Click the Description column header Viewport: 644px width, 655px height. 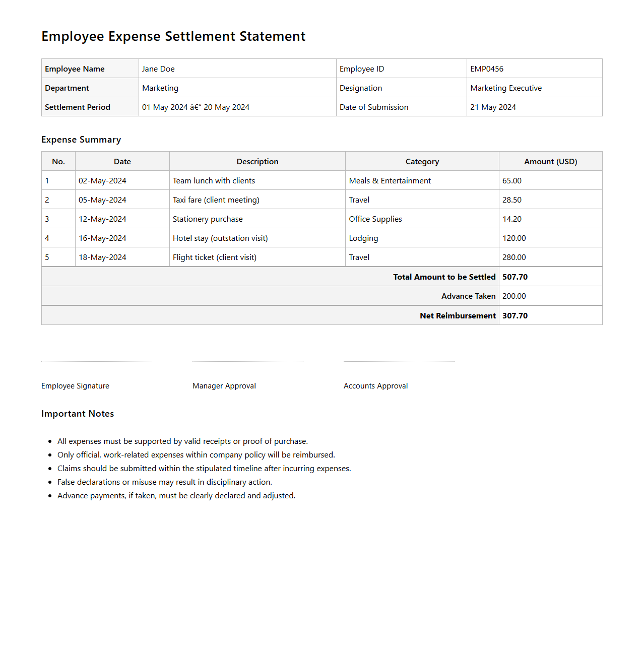click(257, 162)
